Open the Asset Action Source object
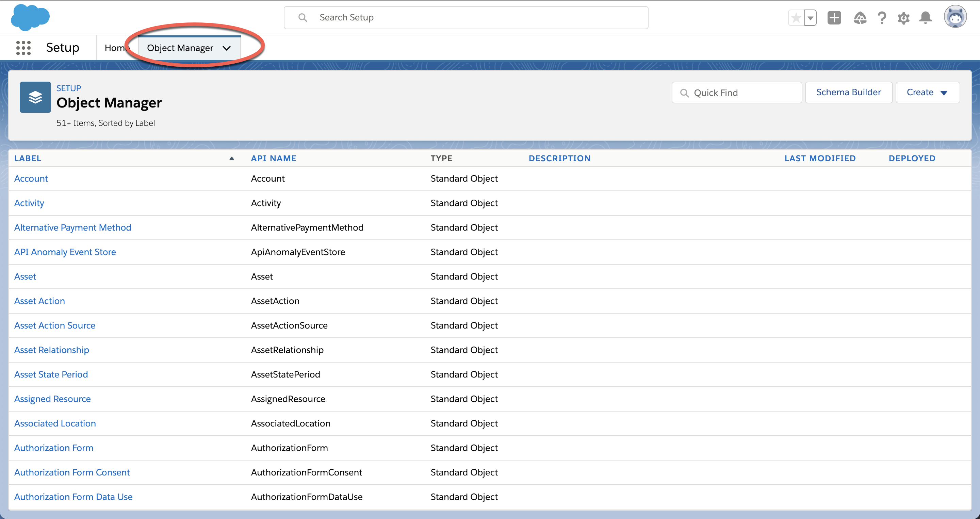980x519 pixels. coord(55,325)
